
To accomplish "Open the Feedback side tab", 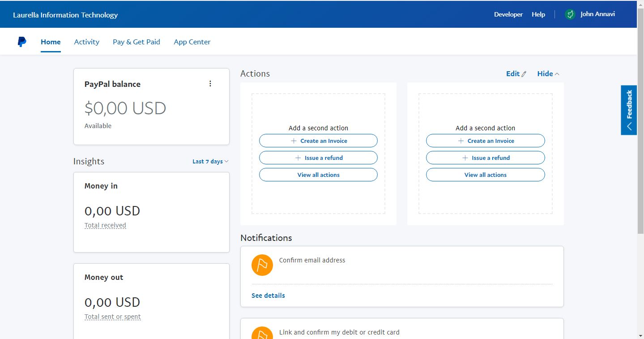I will [x=629, y=110].
